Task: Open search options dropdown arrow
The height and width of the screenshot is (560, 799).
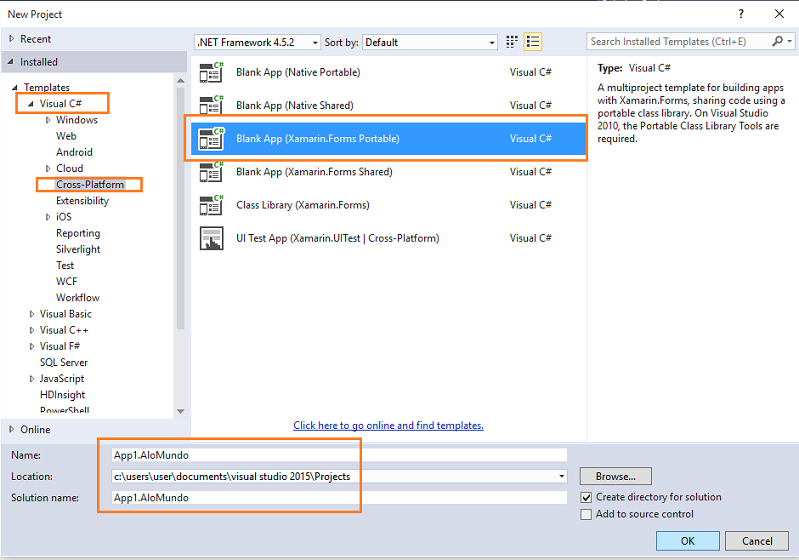Action: (790, 41)
